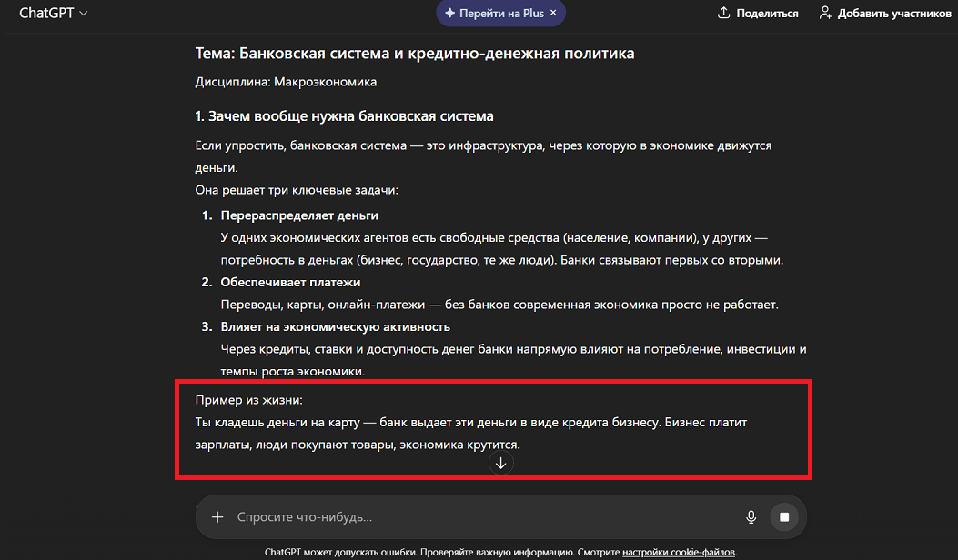958x560 pixels.
Task: Open the ChatGPT model selector dropdown
Action: 54,14
